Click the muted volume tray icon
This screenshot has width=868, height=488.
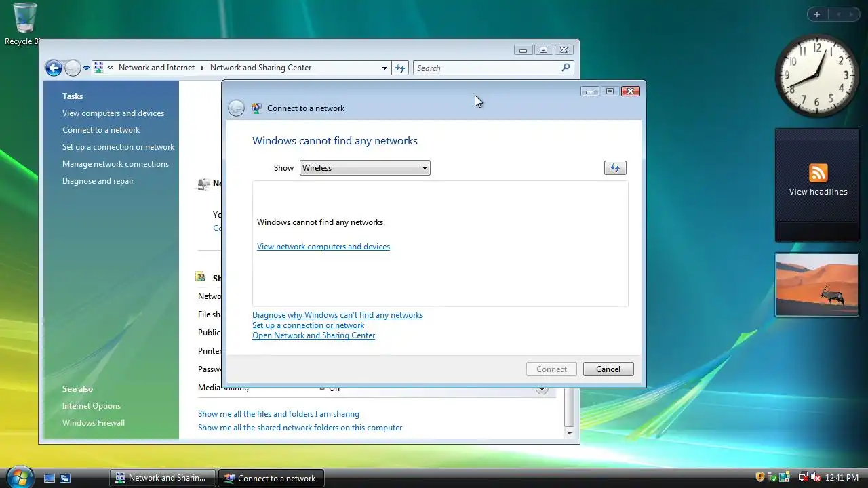[816, 477]
